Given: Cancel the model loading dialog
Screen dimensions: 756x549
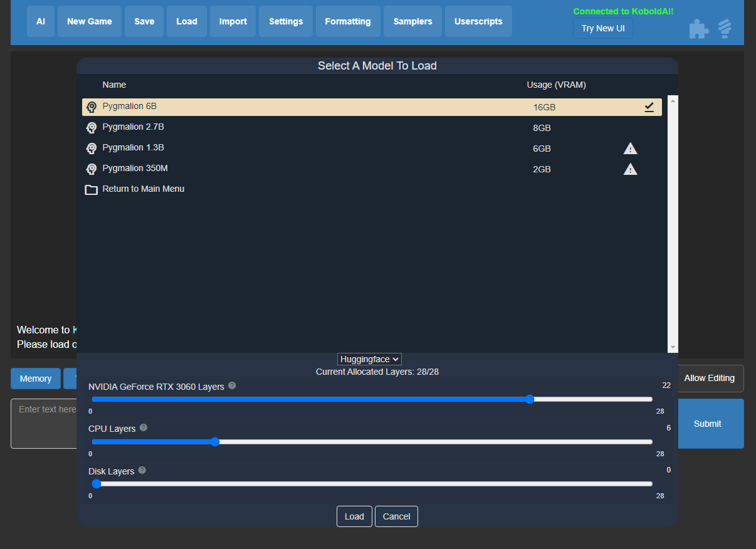Looking at the screenshot, I should click(396, 516).
